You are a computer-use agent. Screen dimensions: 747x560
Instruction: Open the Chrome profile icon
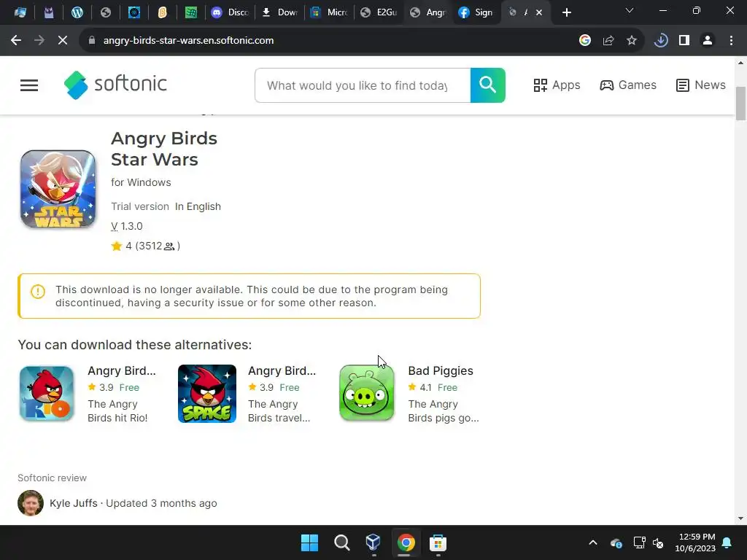[x=708, y=41]
